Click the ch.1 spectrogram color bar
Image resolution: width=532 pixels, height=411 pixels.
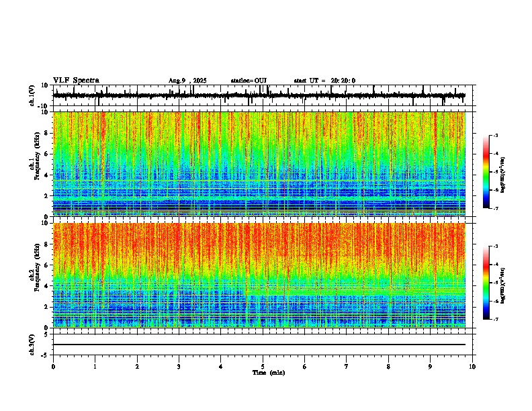tap(486, 172)
